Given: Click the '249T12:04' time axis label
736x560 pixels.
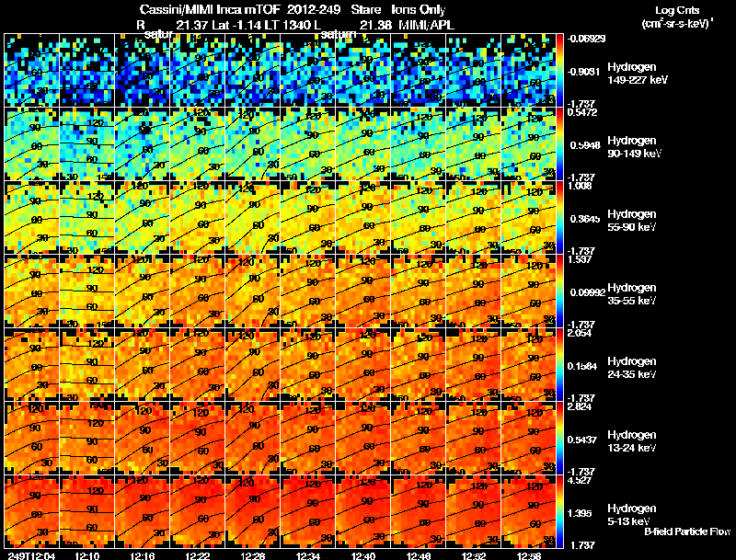Looking at the screenshot, I should tap(31, 555).
